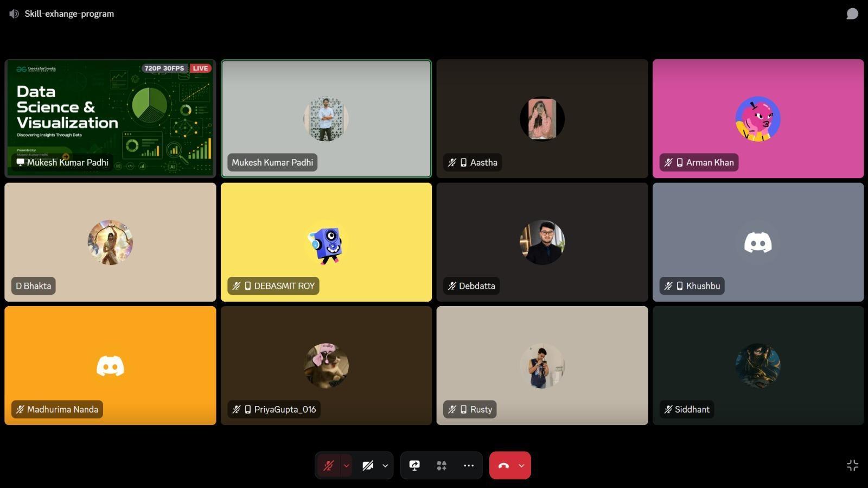
Task: Click DEBASMIT ROY's blue robot avatar
Action: coord(326,244)
